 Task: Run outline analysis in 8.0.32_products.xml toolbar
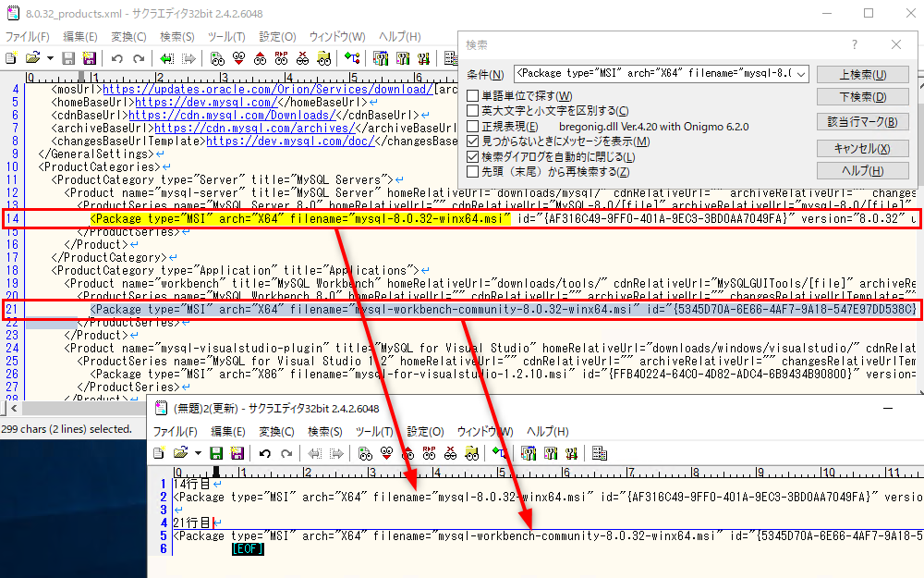tap(352, 57)
